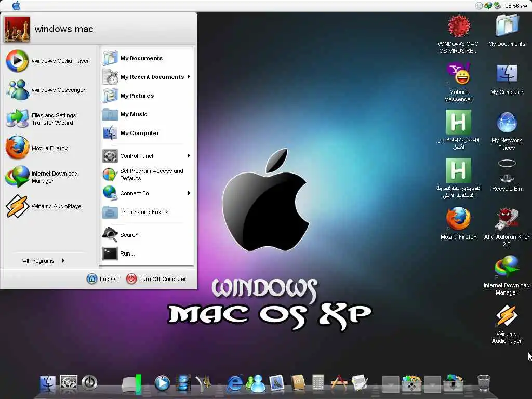This screenshot has width=532, height=399.
Task: Open the messenger people icon in dock
Action: click(256, 384)
